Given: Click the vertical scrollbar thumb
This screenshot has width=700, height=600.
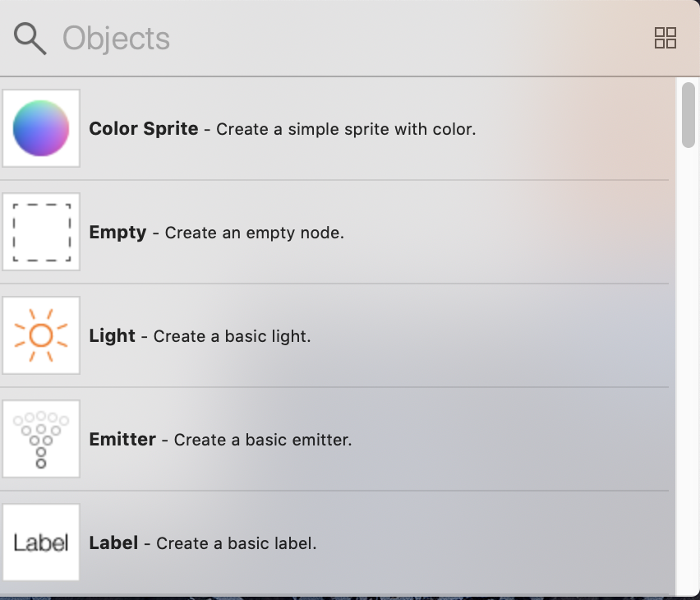Looking at the screenshot, I should click(x=688, y=115).
